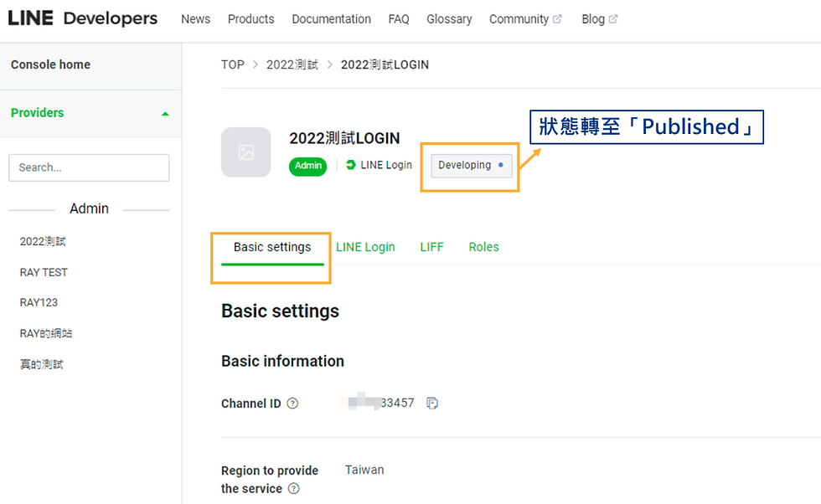Image resolution: width=821 pixels, height=504 pixels.
Task: Click the Developing status button
Action: (x=471, y=166)
